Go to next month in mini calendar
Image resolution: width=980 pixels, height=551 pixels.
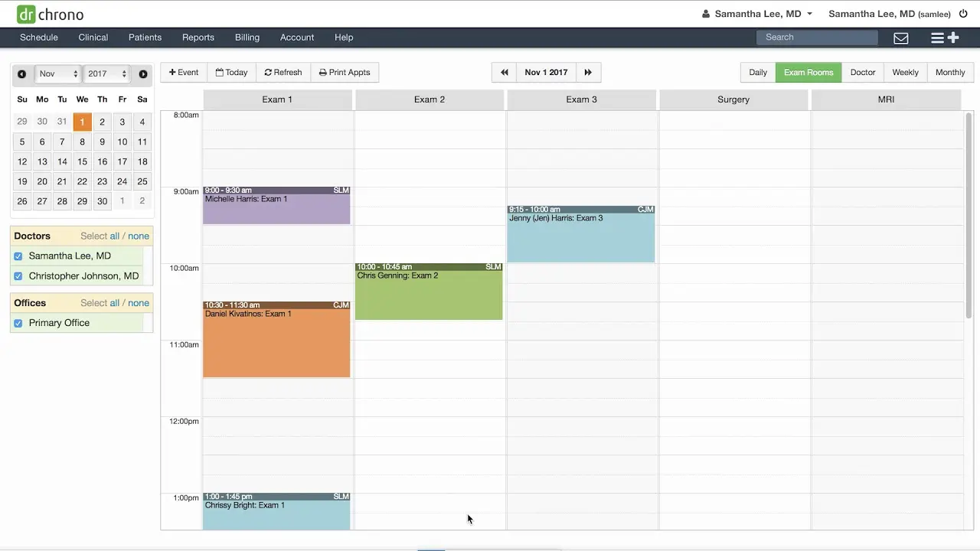point(143,74)
